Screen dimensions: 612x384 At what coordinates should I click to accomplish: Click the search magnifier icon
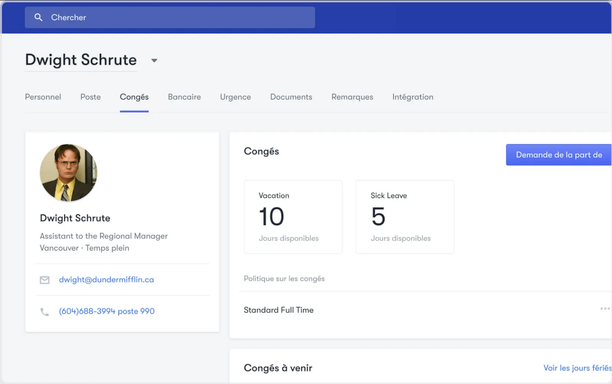point(38,17)
